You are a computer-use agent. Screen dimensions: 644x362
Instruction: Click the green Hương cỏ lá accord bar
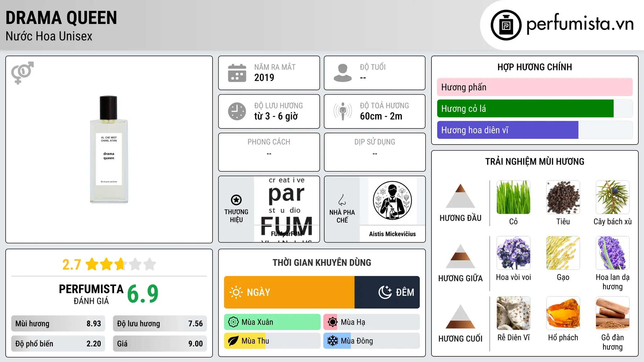pyautogui.click(x=525, y=108)
